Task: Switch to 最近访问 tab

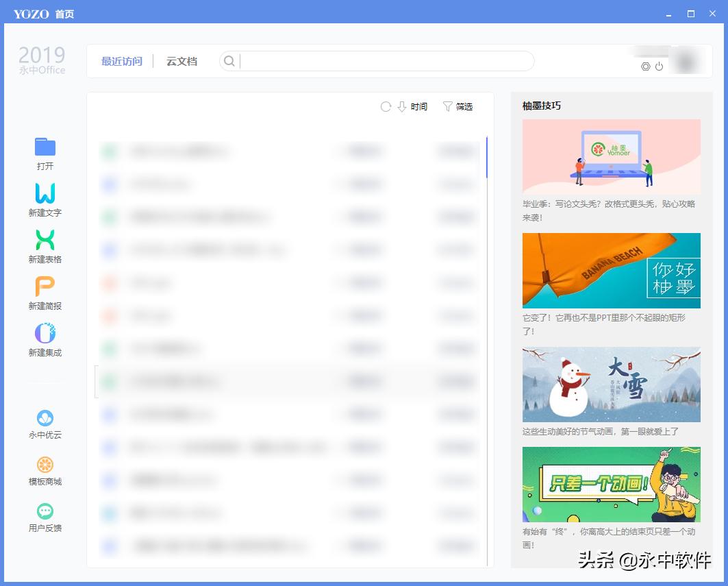Action: [x=122, y=62]
